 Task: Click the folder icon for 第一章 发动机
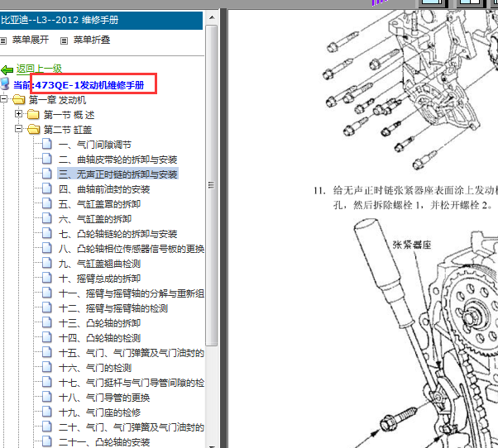19,100
